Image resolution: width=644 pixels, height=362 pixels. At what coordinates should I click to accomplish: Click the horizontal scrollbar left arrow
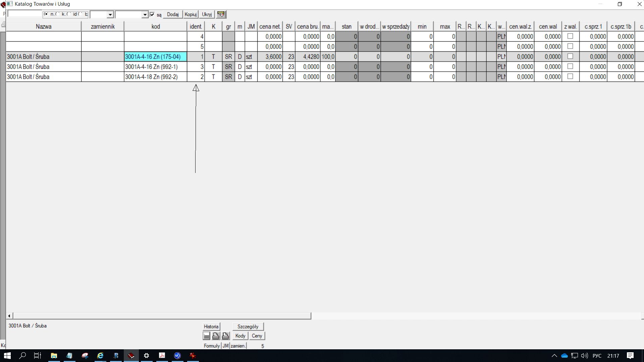(x=9, y=316)
